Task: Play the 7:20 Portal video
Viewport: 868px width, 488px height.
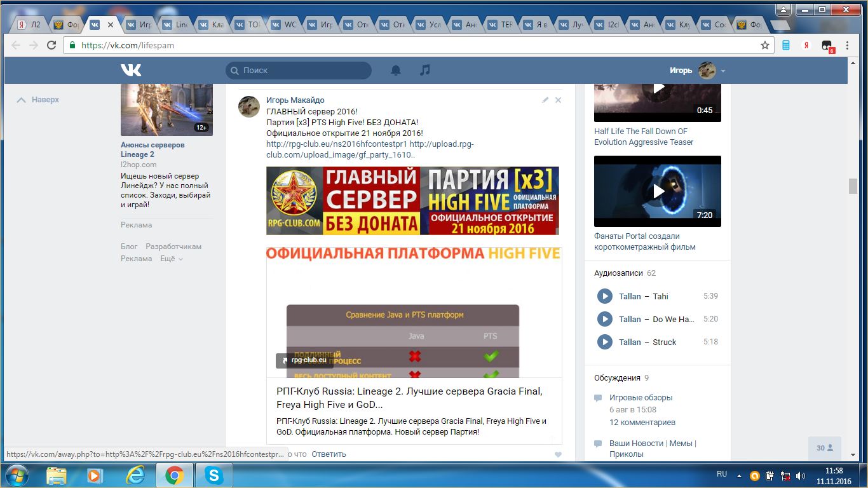Action: pos(658,191)
